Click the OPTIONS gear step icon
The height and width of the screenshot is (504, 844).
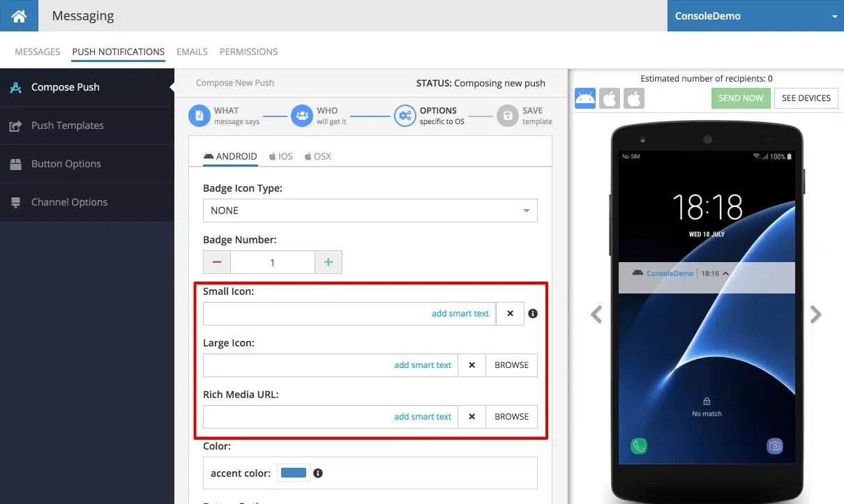tap(405, 115)
